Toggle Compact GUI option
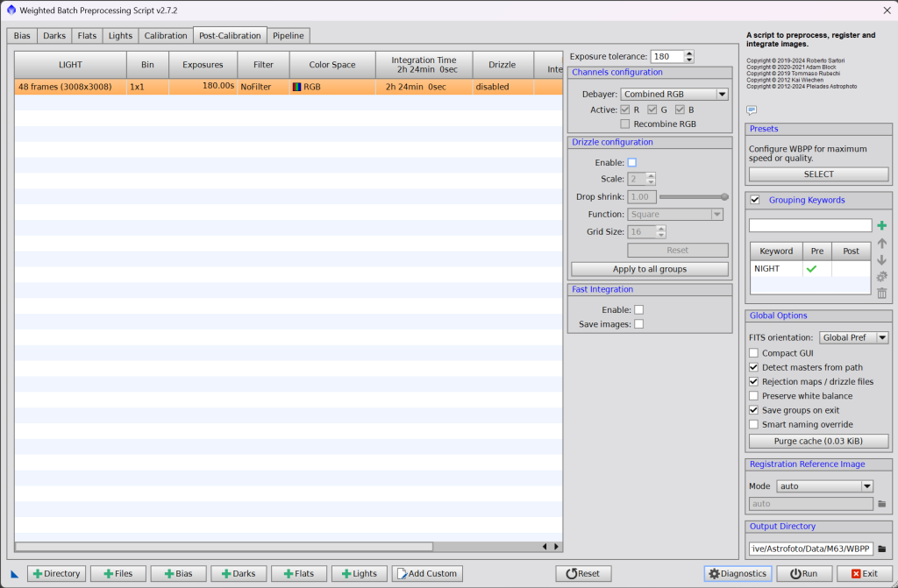This screenshot has width=898, height=588. click(x=754, y=353)
